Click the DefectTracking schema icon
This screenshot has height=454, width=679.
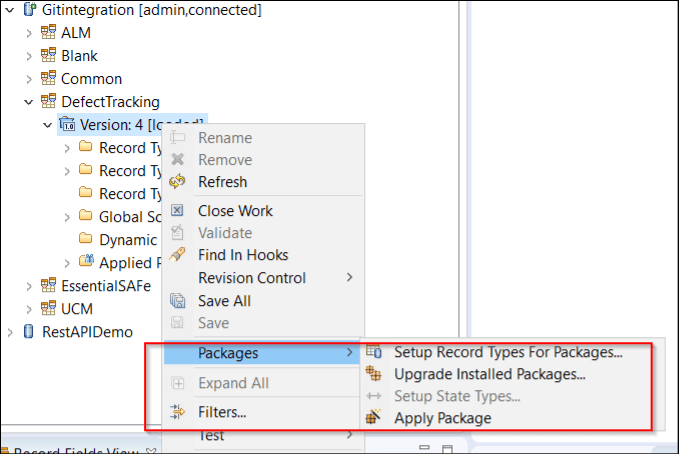(48, 101)
